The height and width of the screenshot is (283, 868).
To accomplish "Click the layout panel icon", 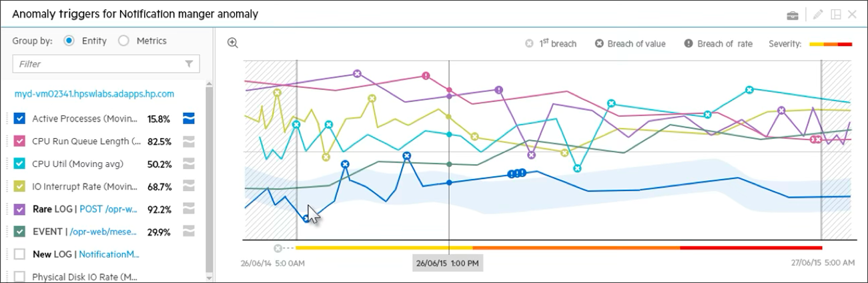I will point(835,14).
